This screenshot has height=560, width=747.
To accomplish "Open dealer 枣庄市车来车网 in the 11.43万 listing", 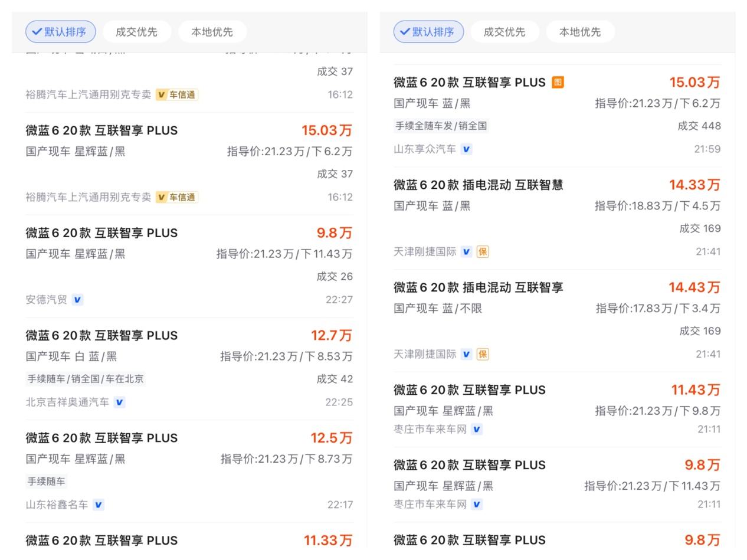I will (430, 430).
